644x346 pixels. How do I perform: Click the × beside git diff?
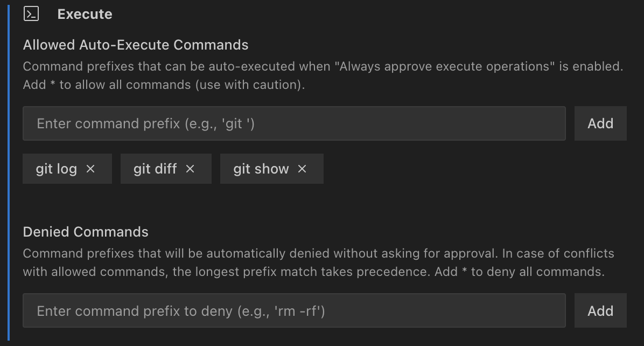click(x=190, y=169)
